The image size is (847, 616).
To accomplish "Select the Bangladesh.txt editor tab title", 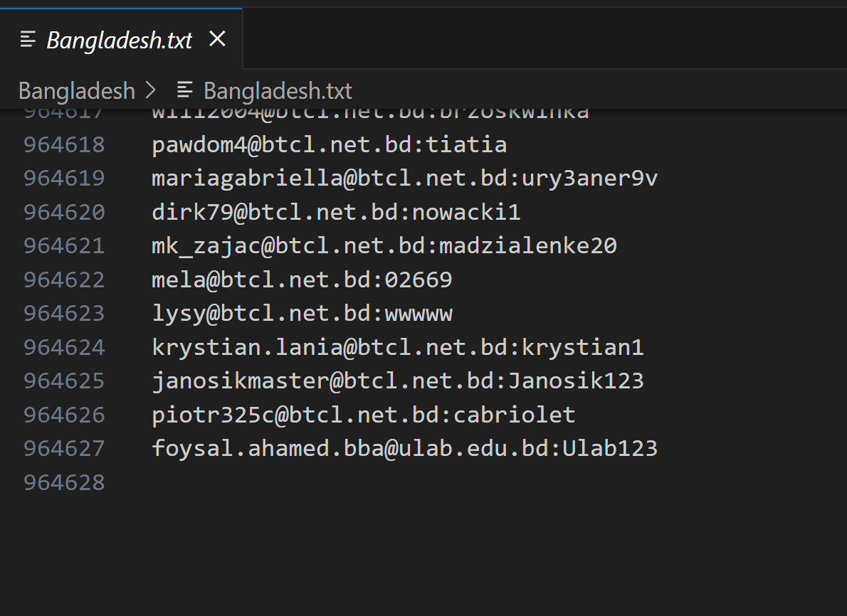I will point(120,40).
